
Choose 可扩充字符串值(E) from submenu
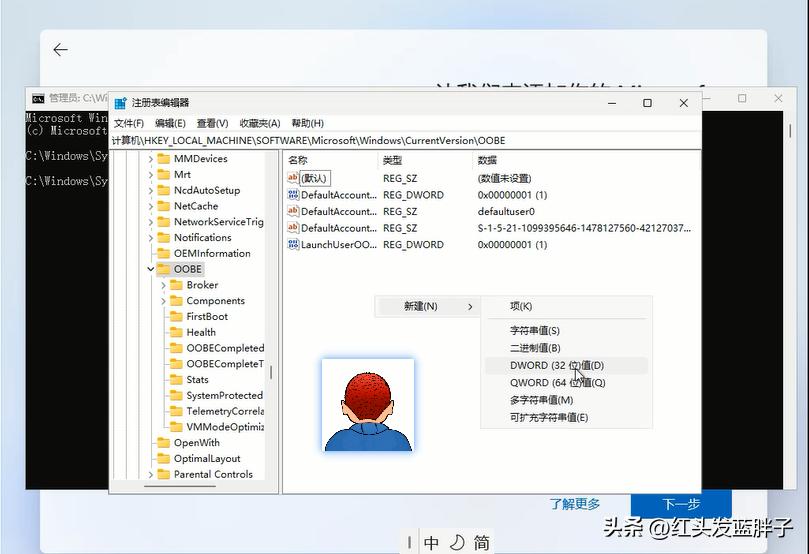566,418
